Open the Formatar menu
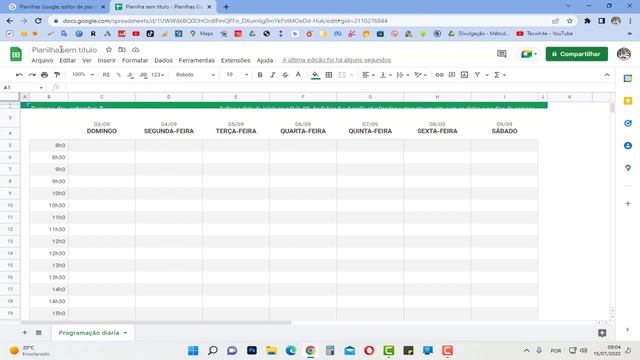This screenshot has height=360, width=640. tap(135, 60)
